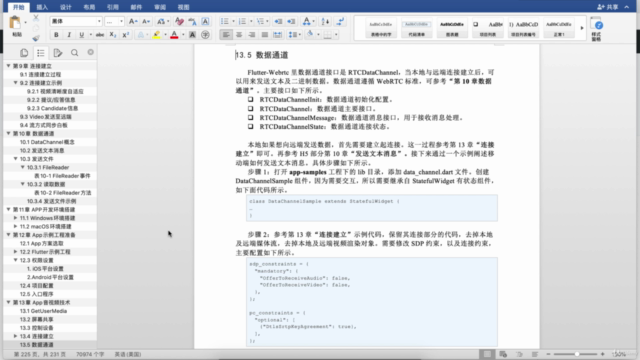Image resolution: width=640 pixels, height=360 pixels.
Task: Toggle Bold formatting
Action: pos(56,35)
